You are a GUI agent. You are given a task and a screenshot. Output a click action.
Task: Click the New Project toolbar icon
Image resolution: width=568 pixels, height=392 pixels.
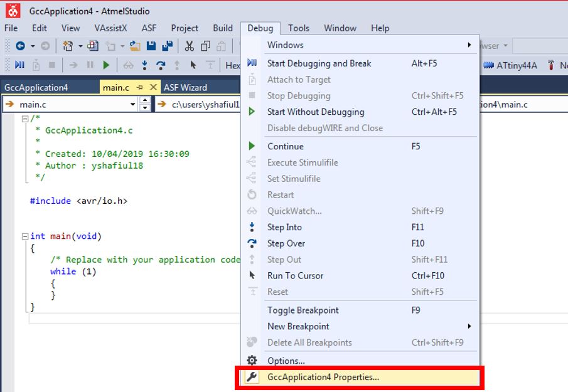[68, 46]
